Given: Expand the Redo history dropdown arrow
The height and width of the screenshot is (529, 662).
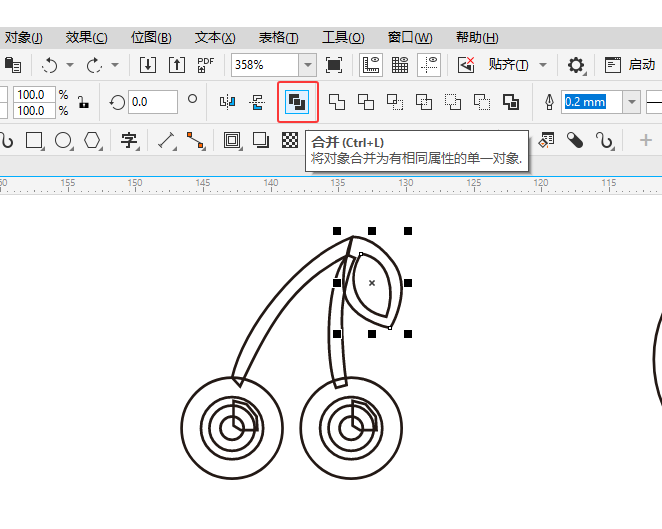Looking at the screenshot, I should point(115,65).
